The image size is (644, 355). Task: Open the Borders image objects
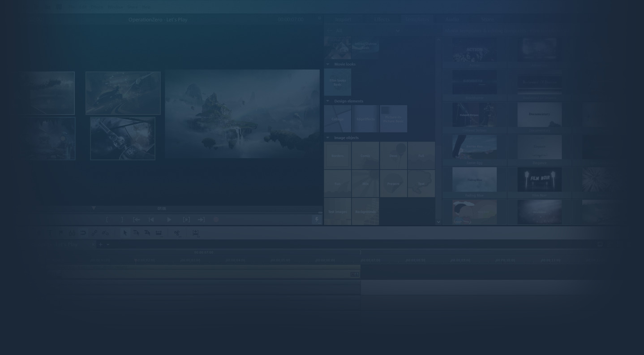(338, 156)
